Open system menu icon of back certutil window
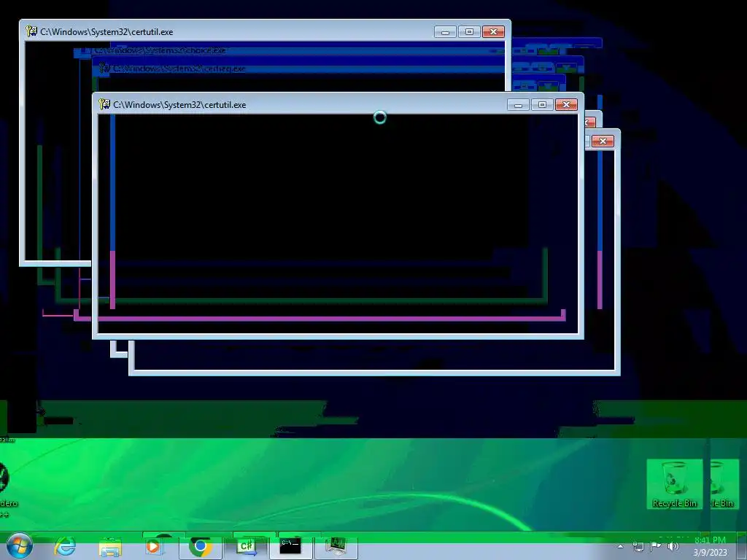 tap(31, 31)
